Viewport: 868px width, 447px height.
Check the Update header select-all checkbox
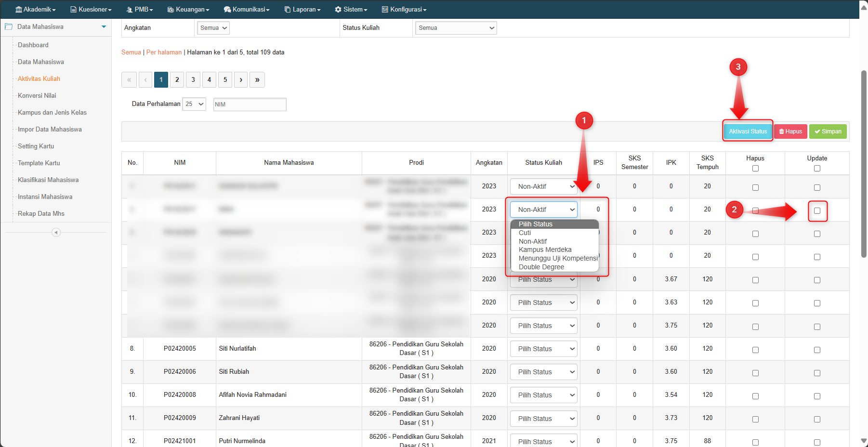click(x=817, y=169)
